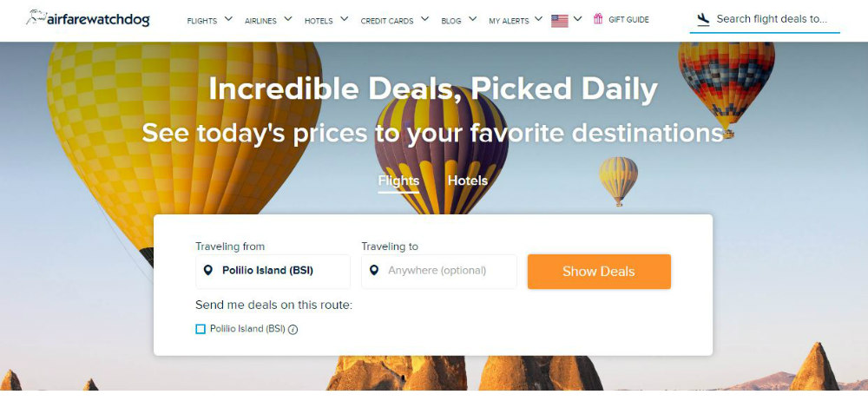
Task: Open the Gift Guide link
Action: pyautogui.click(x=630, y=20)
